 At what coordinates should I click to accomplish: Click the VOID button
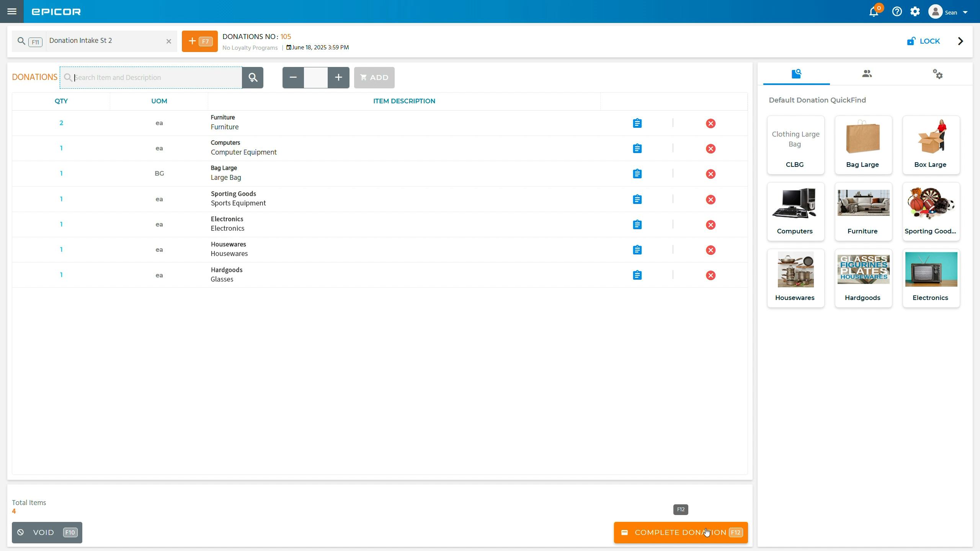[47, 532]
